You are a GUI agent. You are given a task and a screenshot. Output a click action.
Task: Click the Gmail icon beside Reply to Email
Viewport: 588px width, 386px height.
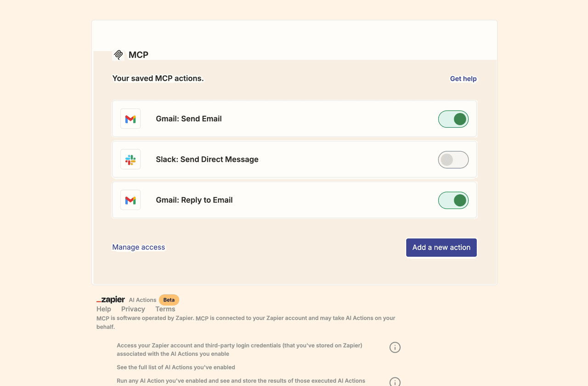(130, 200)
